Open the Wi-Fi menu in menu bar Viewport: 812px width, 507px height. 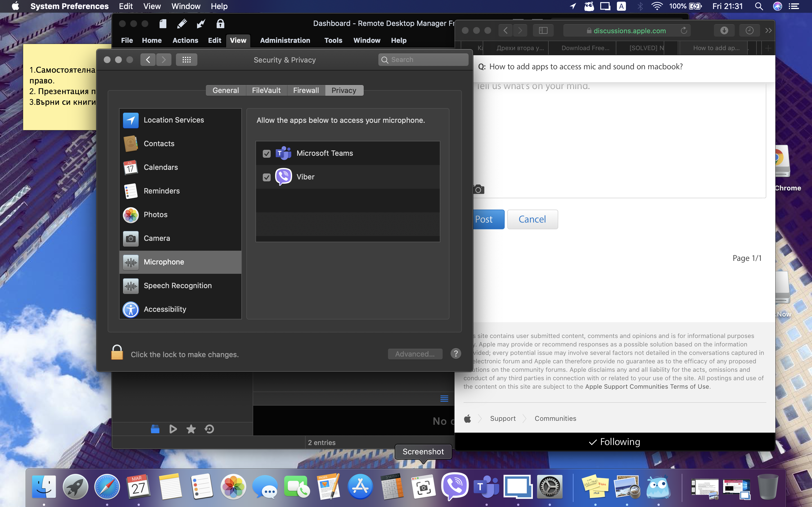(x=657, y=6)
